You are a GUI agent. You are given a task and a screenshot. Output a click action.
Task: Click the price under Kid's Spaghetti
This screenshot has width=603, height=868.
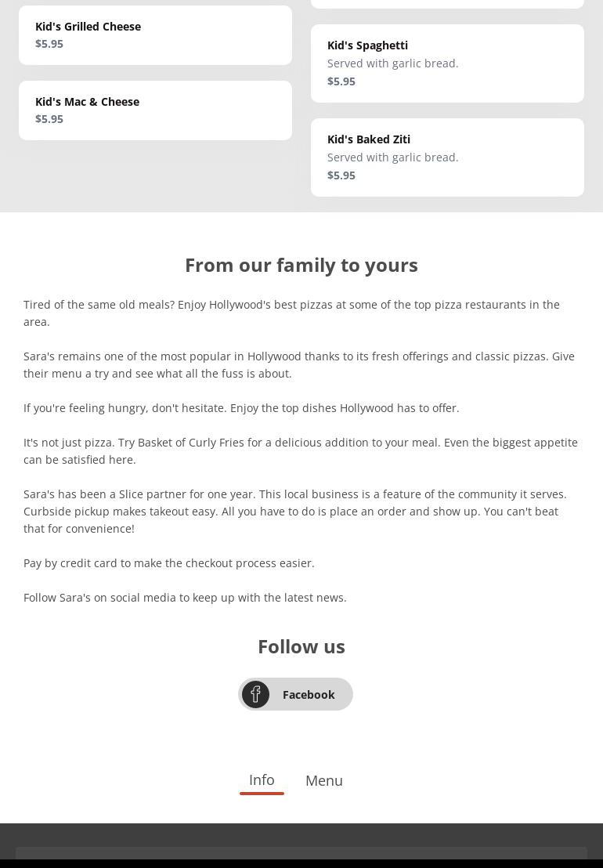click(341, 81)
